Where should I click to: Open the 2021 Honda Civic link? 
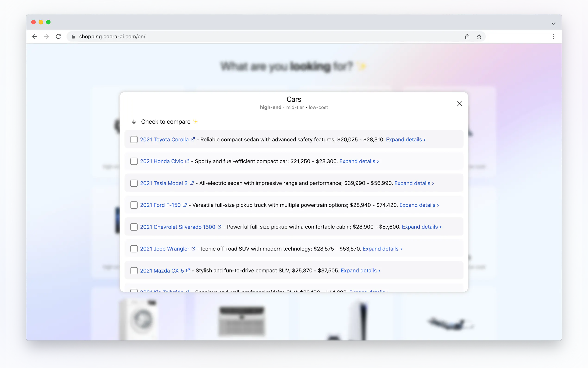[x=161, y=161]
